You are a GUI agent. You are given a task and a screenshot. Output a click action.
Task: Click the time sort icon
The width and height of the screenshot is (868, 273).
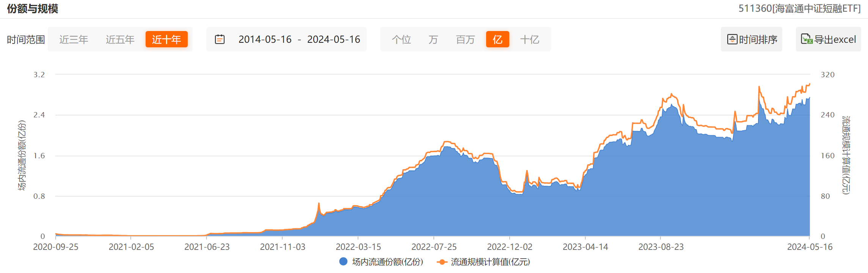[732, 39]
